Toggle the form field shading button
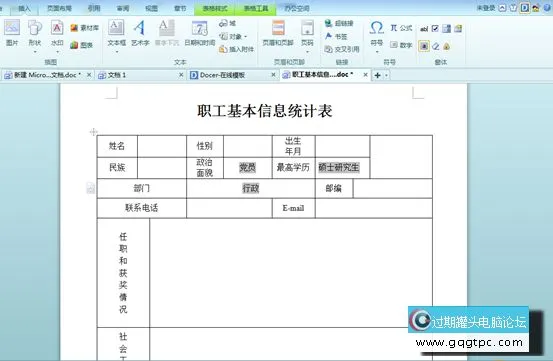Screen dimensions: 553x361 click(x=424, y=46)
